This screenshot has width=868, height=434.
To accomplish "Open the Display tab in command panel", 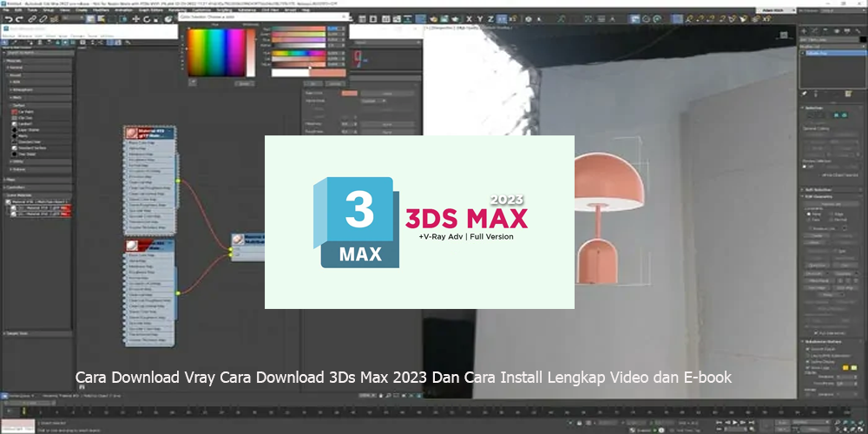I will [x=847, y=31].
